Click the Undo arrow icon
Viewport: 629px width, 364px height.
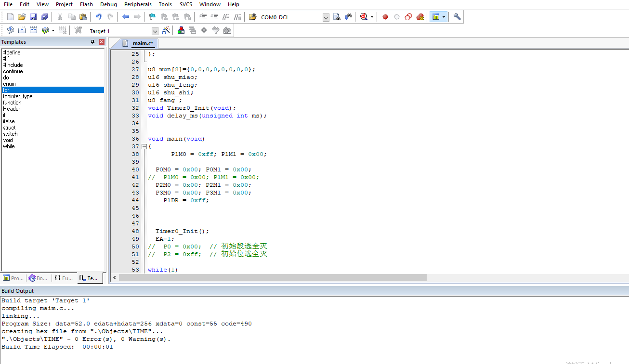[99, 17]
